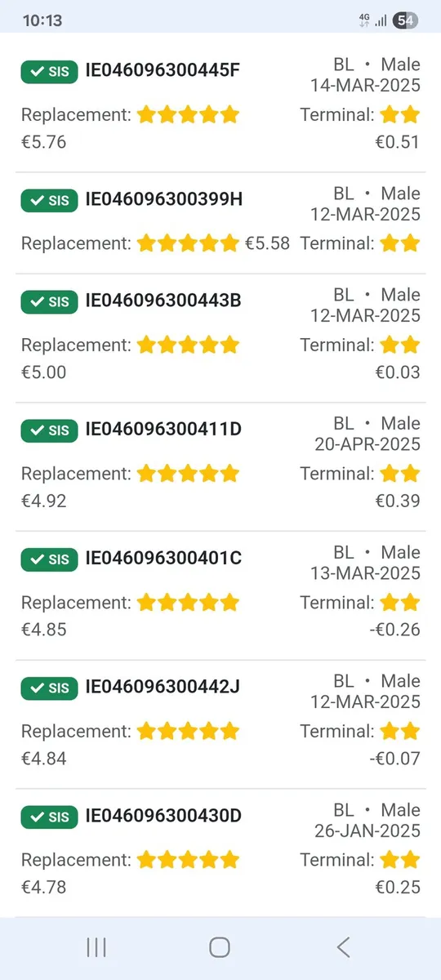The height and width of the screenshot is (980, 441).
Task: Tap the SIS badge for IE046096300399H
Action: coord(50,199)
